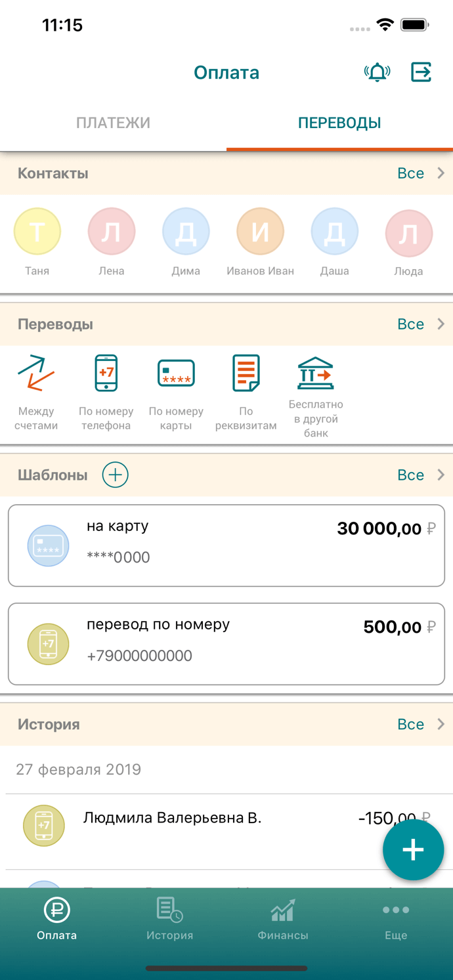The width and height of the screenshot is (453, 980).
Task: Choose transfer by card number icon
Action: click(176, 373)
